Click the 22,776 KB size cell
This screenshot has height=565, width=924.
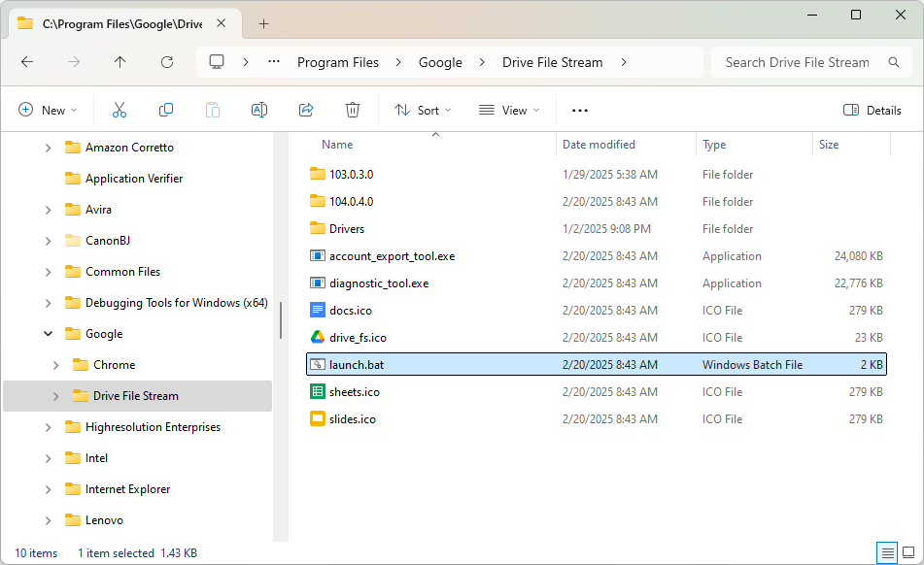859,283
